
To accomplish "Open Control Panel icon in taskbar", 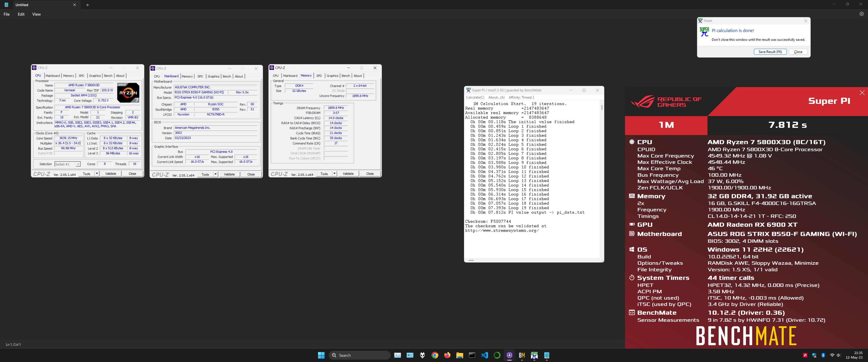I will [x=410, y=355].
